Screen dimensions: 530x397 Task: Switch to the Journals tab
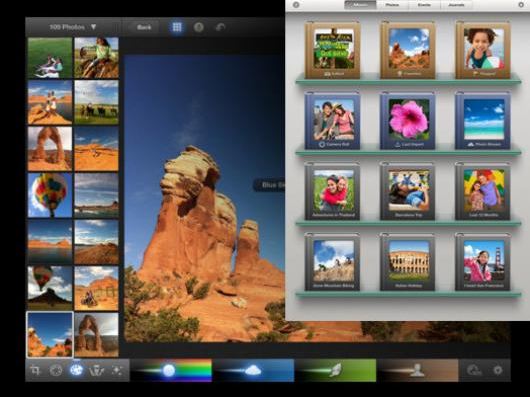(x=456, y=5)
